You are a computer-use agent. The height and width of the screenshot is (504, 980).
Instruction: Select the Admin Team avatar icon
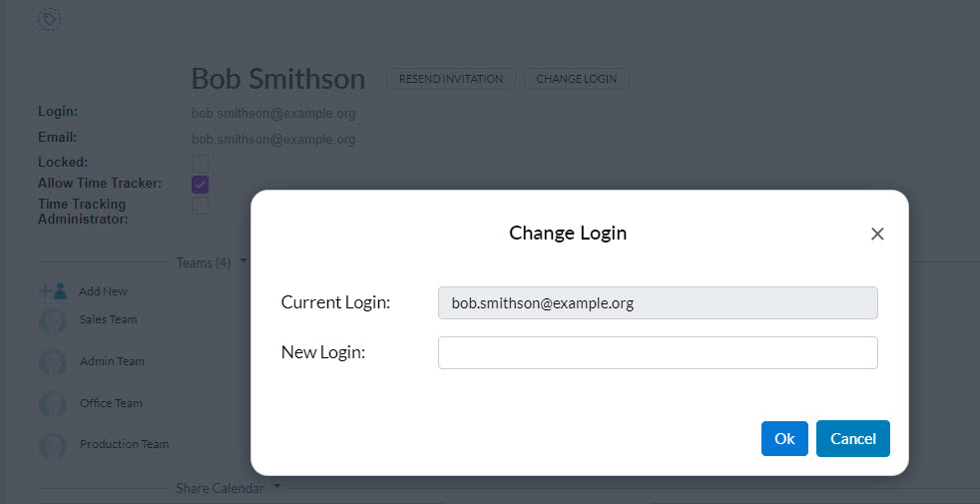(53, 362)
